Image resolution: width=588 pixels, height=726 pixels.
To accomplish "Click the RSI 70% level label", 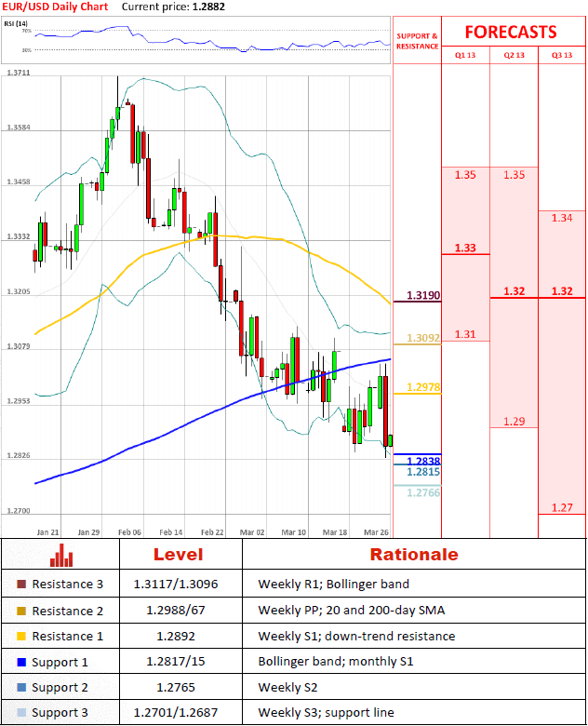I will [27, 31].
